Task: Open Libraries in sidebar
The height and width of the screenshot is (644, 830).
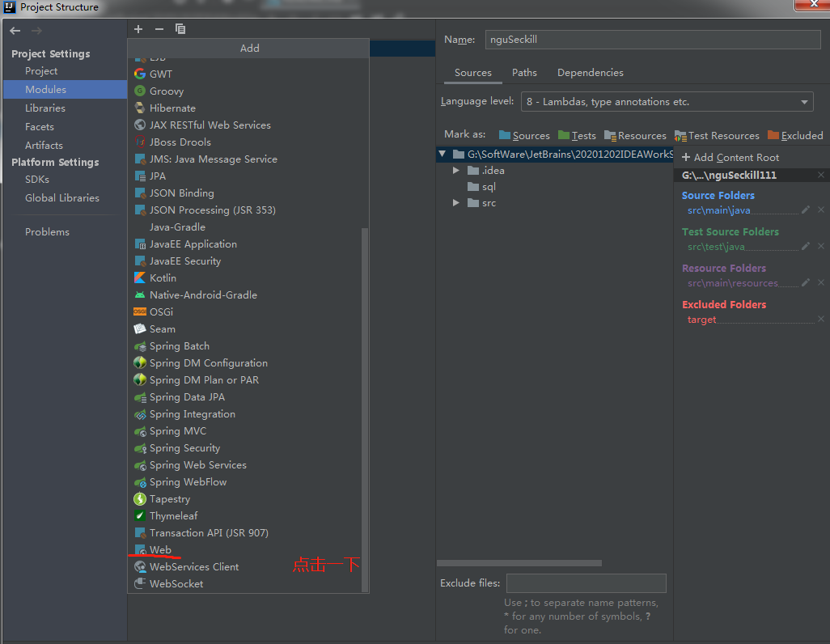Action: (x=65, y=108)
